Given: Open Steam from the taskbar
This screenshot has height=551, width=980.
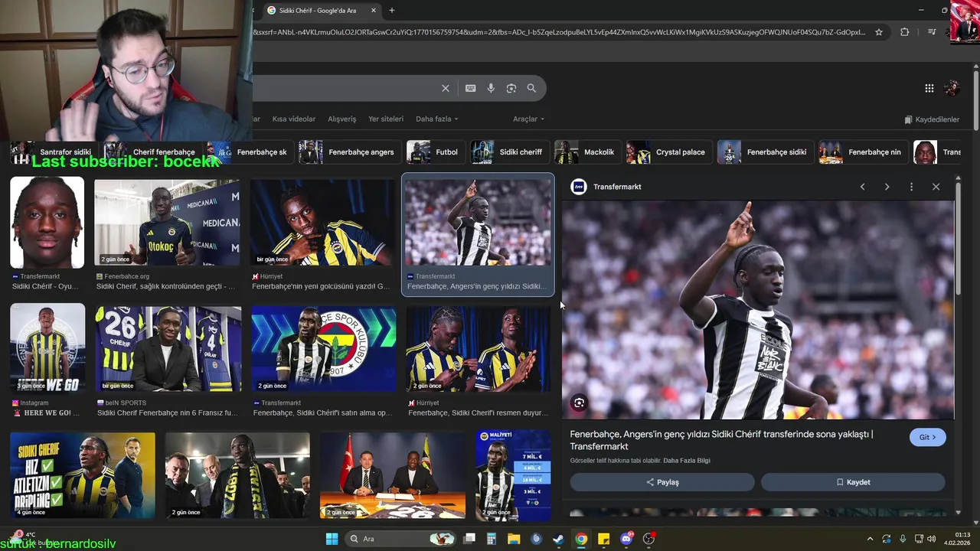Looking at the screenshot, I should [x=559, y=539].
